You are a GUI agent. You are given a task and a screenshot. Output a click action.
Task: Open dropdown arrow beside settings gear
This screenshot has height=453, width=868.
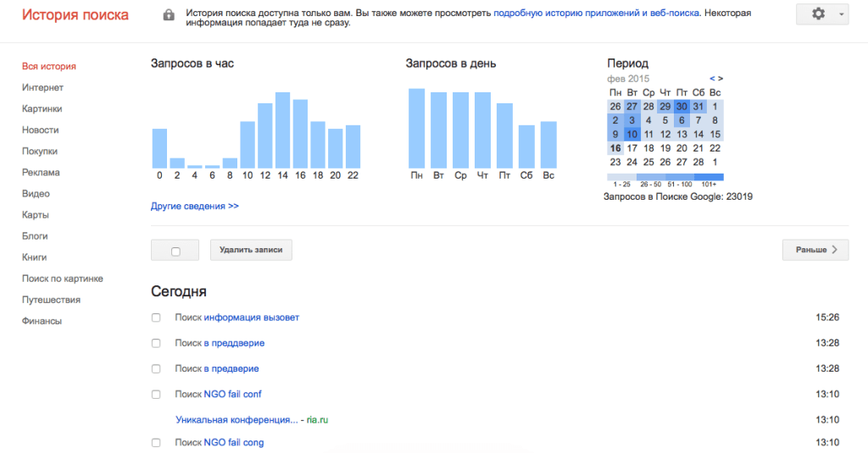click(840, 14)
